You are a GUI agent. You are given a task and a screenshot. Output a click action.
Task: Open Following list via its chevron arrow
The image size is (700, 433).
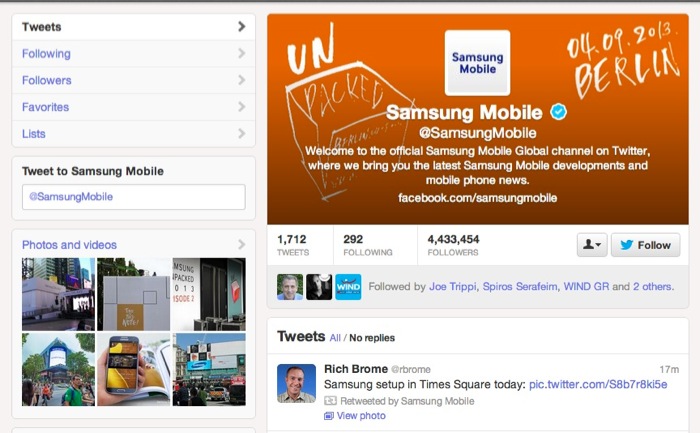(x=242, y=54)
